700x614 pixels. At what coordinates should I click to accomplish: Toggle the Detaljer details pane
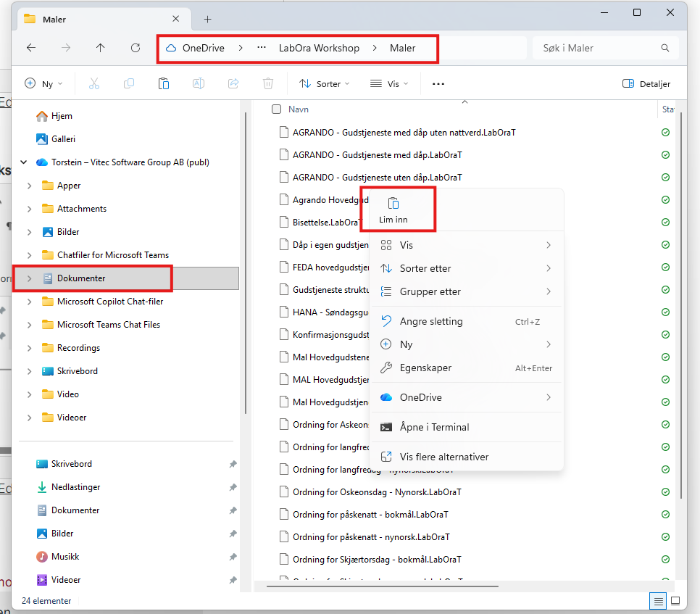pyautogui.click(x=646, y=83)
